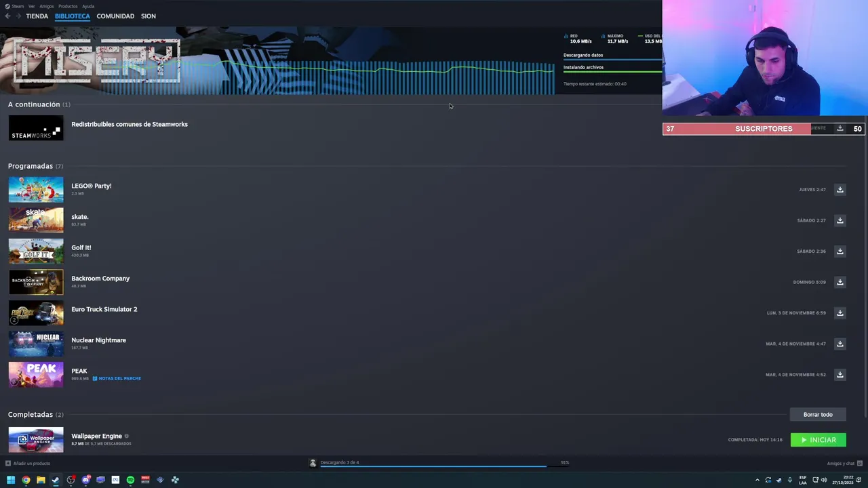Screen dimensions: 868x488
Task: Start the Golf It! download
Action: pos(840,251)
